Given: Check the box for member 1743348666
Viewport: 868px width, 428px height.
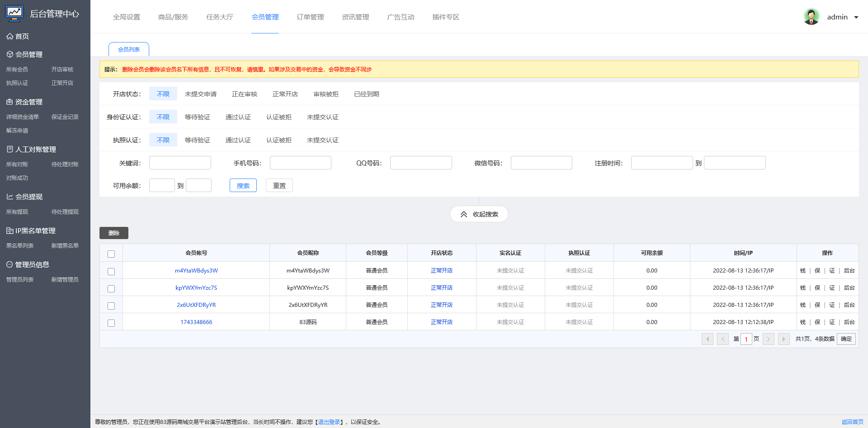Looking at the screenshot, I should click(111, 323).
